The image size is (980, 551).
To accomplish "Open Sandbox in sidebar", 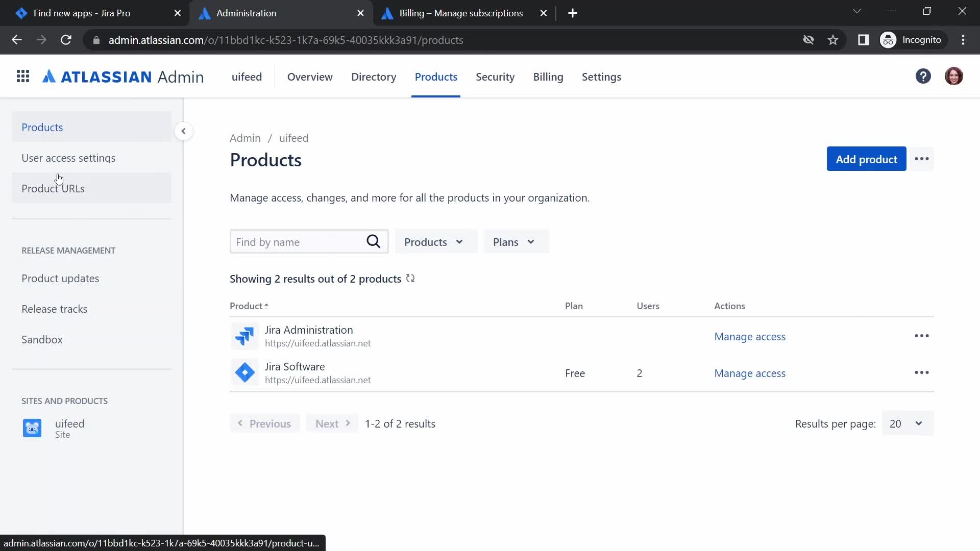I will pos(42,340).
